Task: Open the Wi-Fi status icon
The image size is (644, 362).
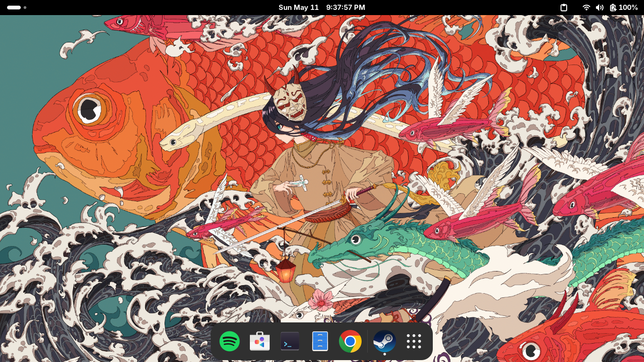Action: click(x=586, y=8)
